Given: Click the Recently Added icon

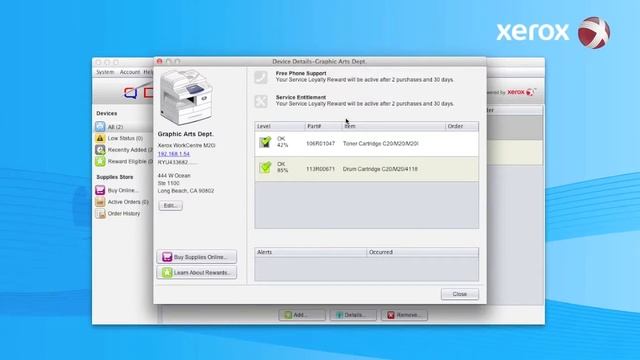Looking at the screenshot, I should pyautogui.click(x=100, y=150).
